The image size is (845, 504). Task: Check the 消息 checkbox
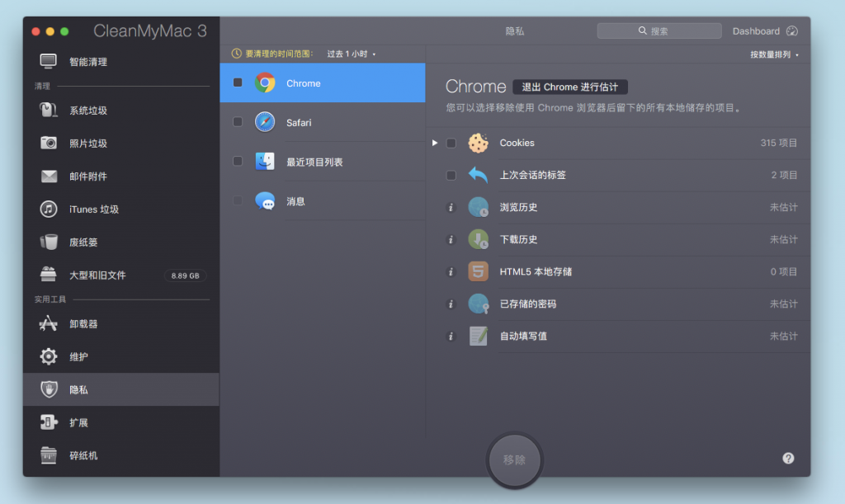pos(238,200)
